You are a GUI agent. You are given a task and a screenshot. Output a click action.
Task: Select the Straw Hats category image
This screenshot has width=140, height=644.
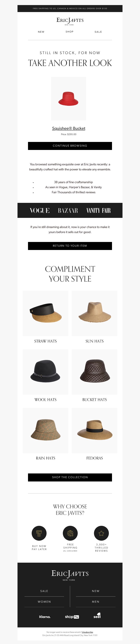[45, 313]
